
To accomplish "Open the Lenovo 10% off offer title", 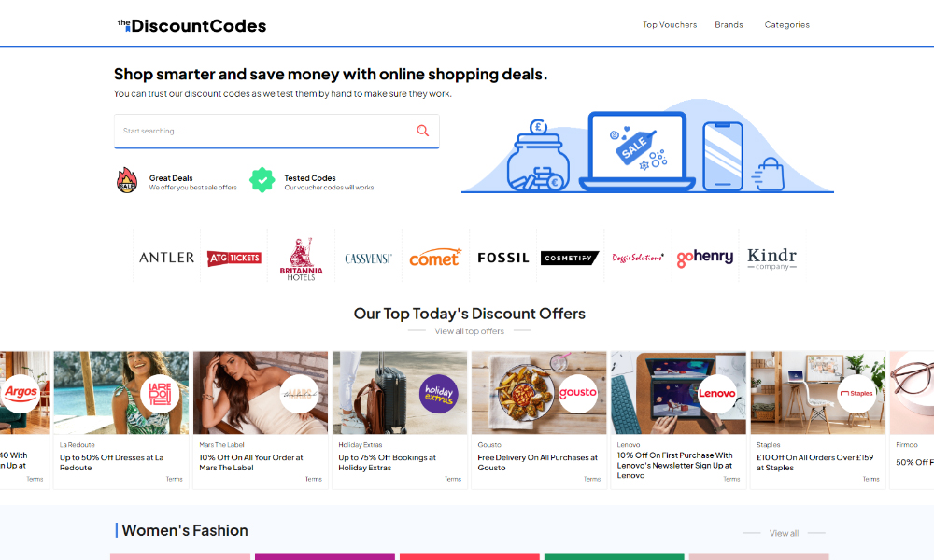I will [675, 466].
